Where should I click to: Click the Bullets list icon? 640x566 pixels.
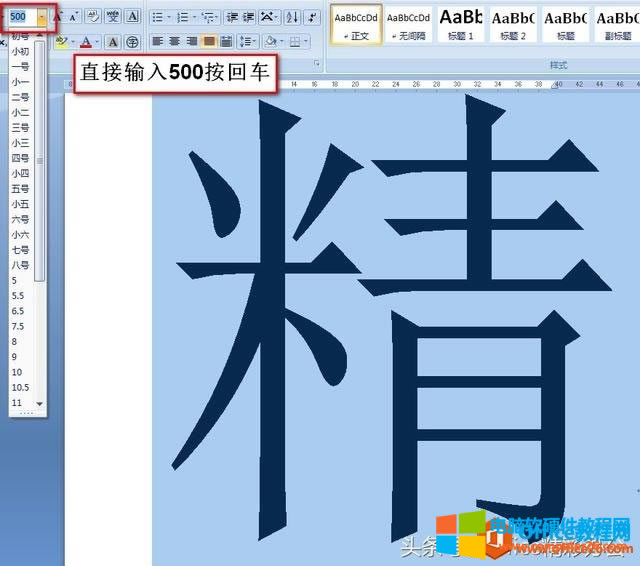click(x=158, y=17)
